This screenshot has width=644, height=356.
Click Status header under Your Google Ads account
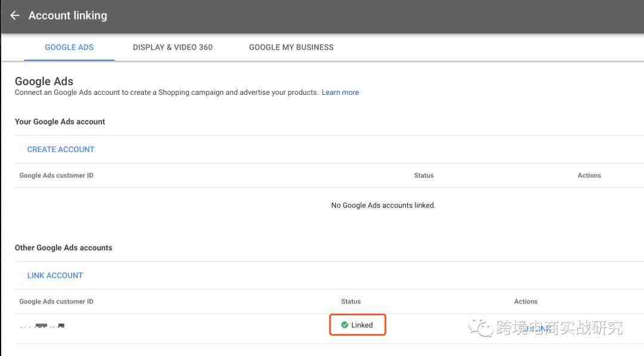click(x=424, y=175)
